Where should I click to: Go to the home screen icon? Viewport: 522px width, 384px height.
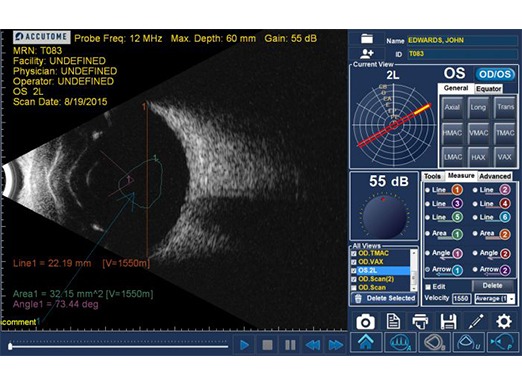pos(366,342)
